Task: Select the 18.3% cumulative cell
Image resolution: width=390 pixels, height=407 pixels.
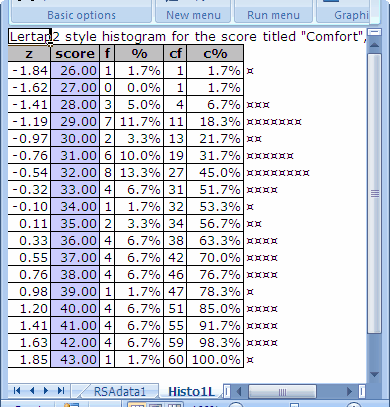Action: tap(215, 121)
